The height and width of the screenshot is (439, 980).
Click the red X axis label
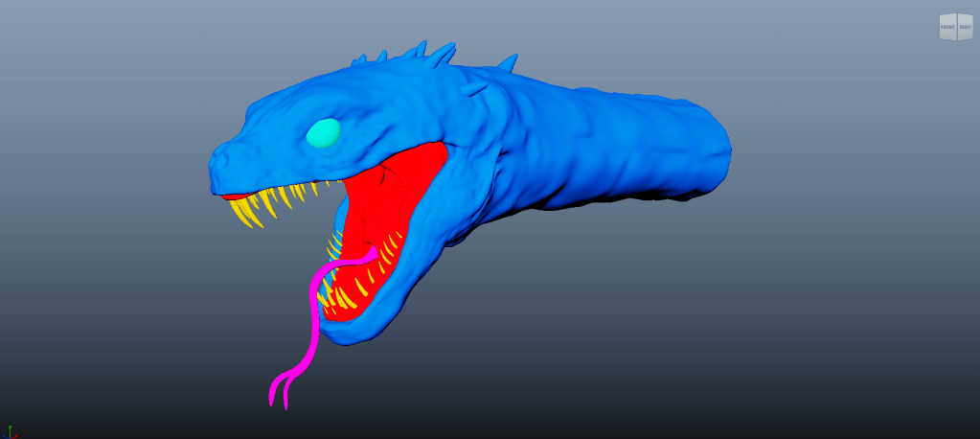pos(16,436)
